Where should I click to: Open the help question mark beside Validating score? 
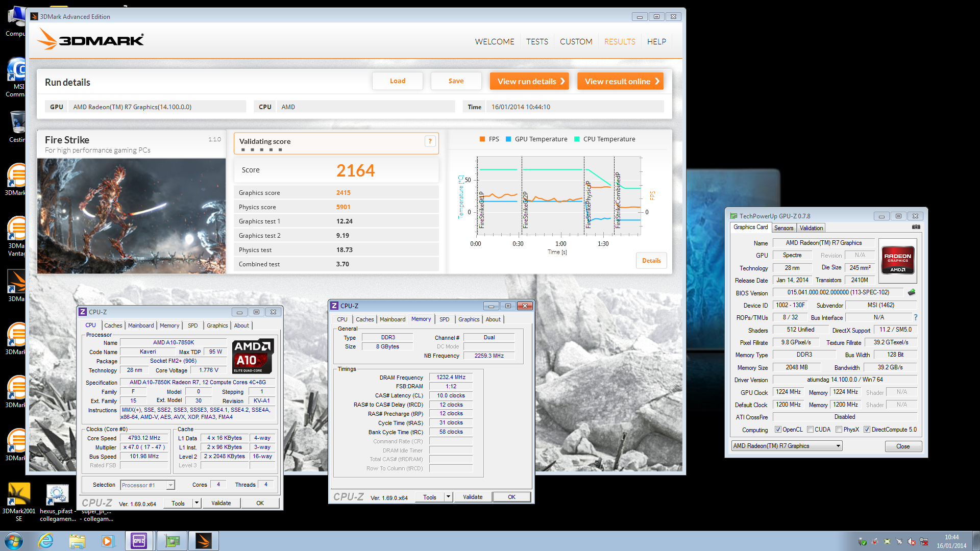[x=430, y=141]
